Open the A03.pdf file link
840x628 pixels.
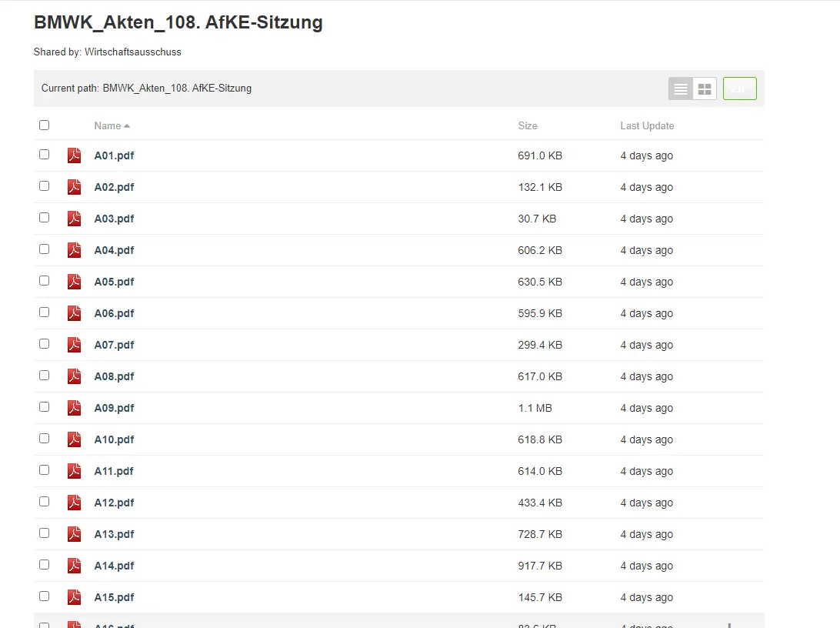pos(114,219)
